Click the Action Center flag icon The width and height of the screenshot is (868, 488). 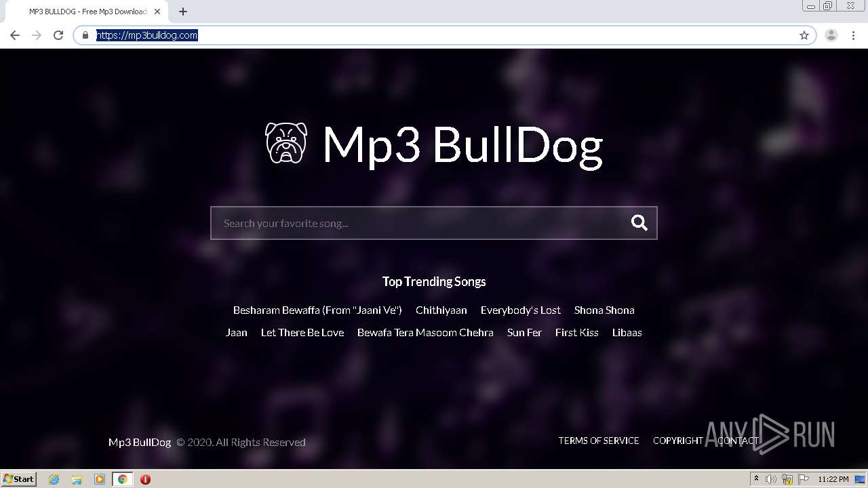(804, 479)
